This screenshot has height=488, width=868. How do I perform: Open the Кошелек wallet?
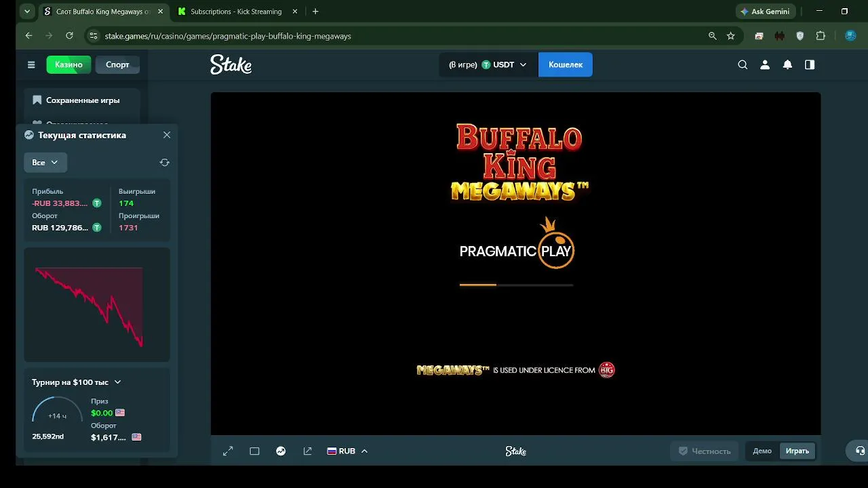[566, 64]
